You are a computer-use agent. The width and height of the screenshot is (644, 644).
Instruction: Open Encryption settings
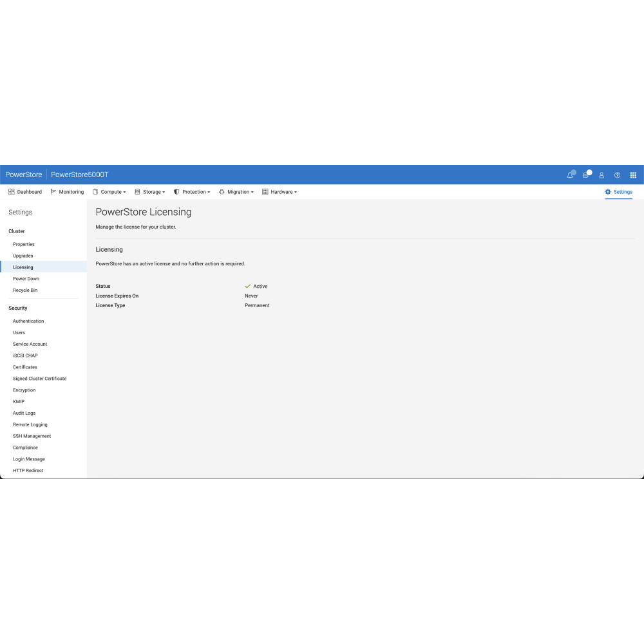pyautogui.click(x=24, y=390)
